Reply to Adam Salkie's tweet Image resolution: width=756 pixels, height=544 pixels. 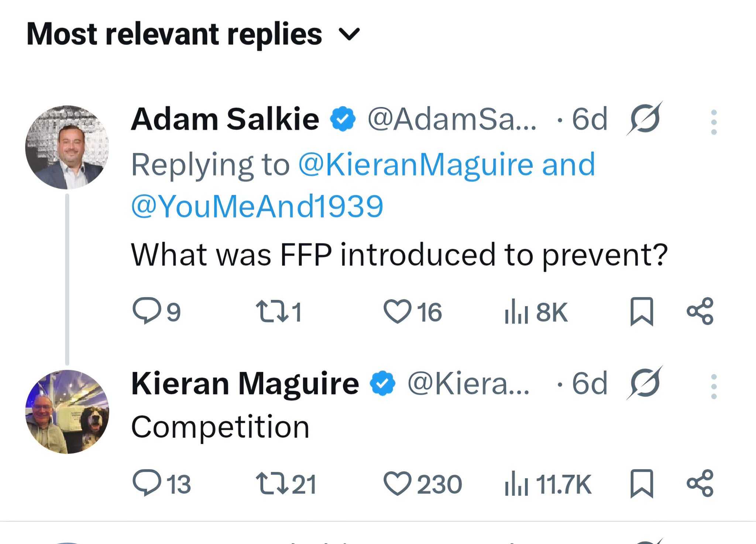[147, 311]
